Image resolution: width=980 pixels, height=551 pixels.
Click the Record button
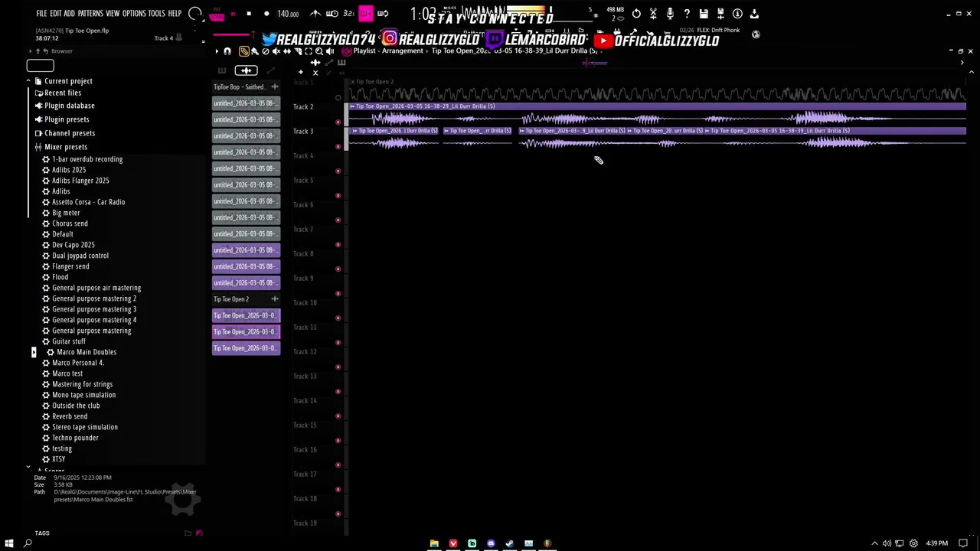266,14
